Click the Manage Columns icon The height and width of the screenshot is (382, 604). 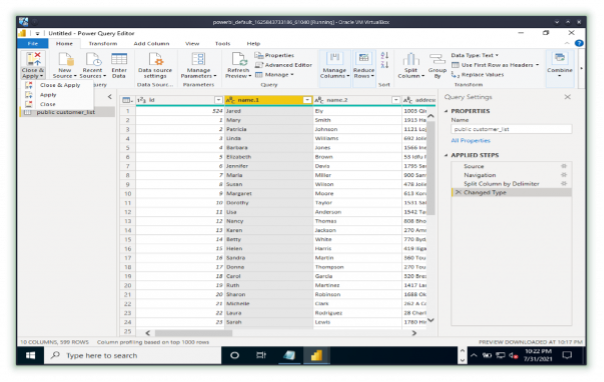334,60
